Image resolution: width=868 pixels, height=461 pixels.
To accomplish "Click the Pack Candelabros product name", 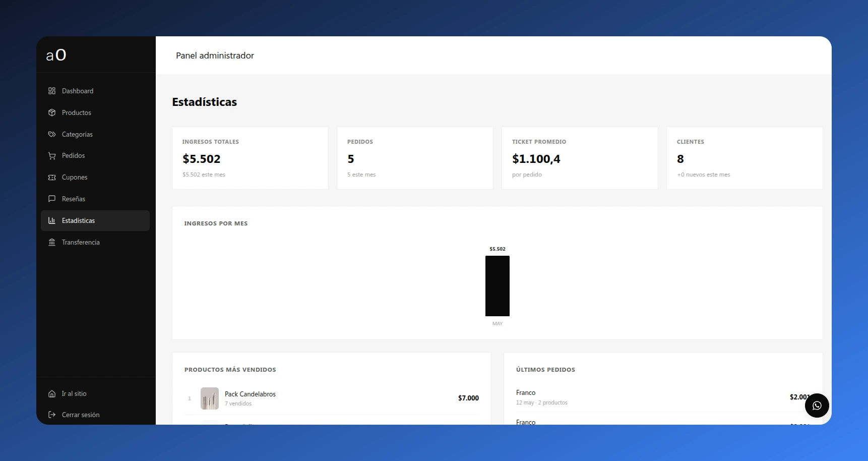I will [x=250, y=394].
